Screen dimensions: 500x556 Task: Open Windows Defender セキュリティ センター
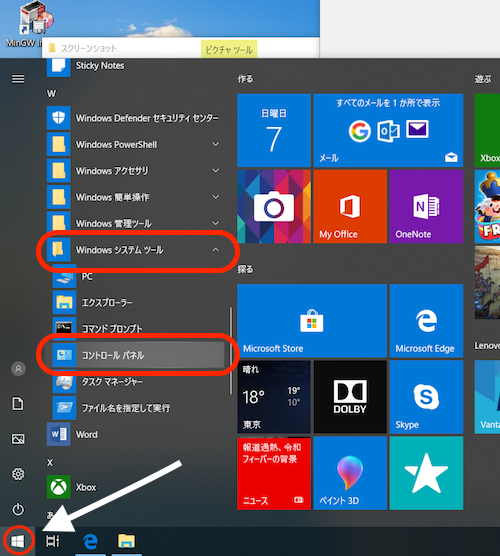pos(135,118)
